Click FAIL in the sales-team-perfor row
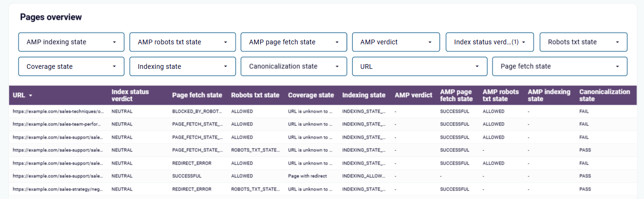The width and height of the screenshot is (644, 199). coord(584,124)
